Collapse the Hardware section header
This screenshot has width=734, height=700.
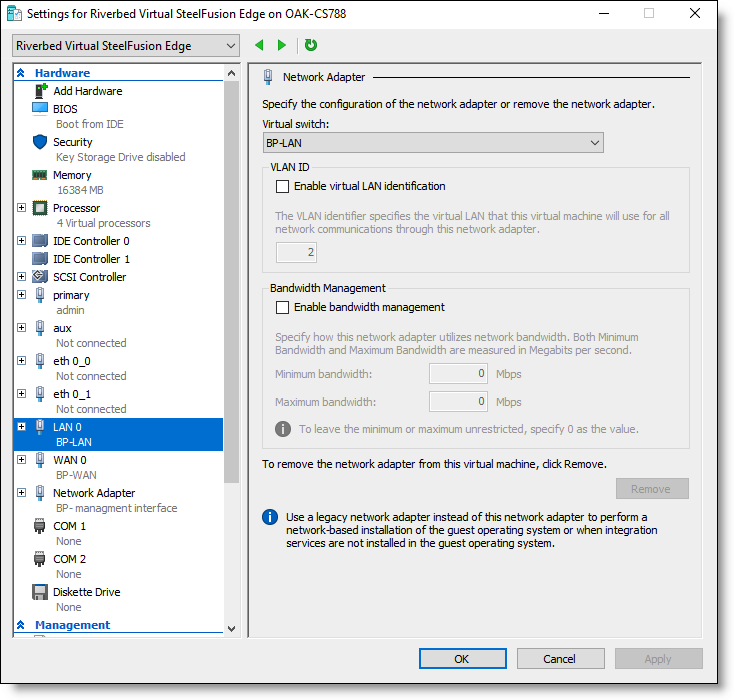[21, 73]
